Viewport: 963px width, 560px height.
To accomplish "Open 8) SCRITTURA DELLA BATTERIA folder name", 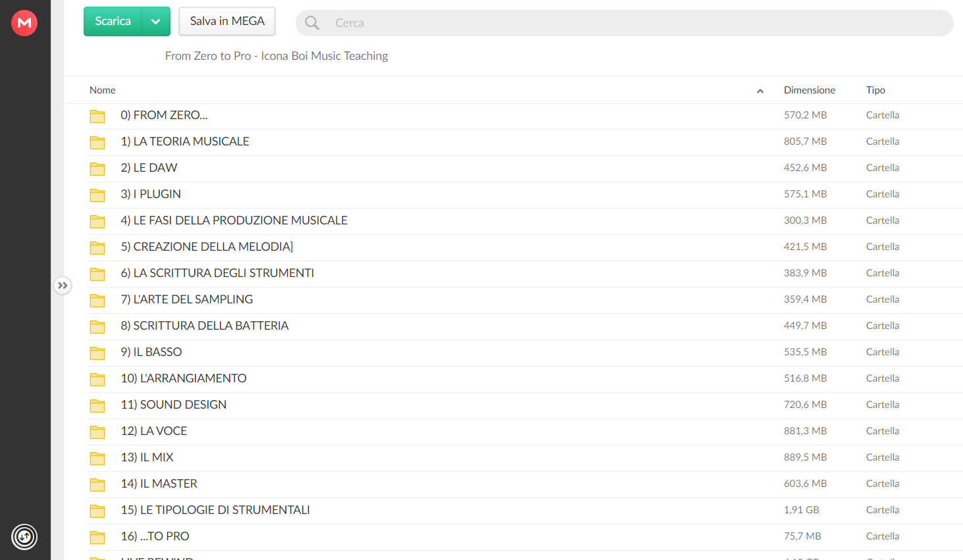I will click(x=205, y=326).
